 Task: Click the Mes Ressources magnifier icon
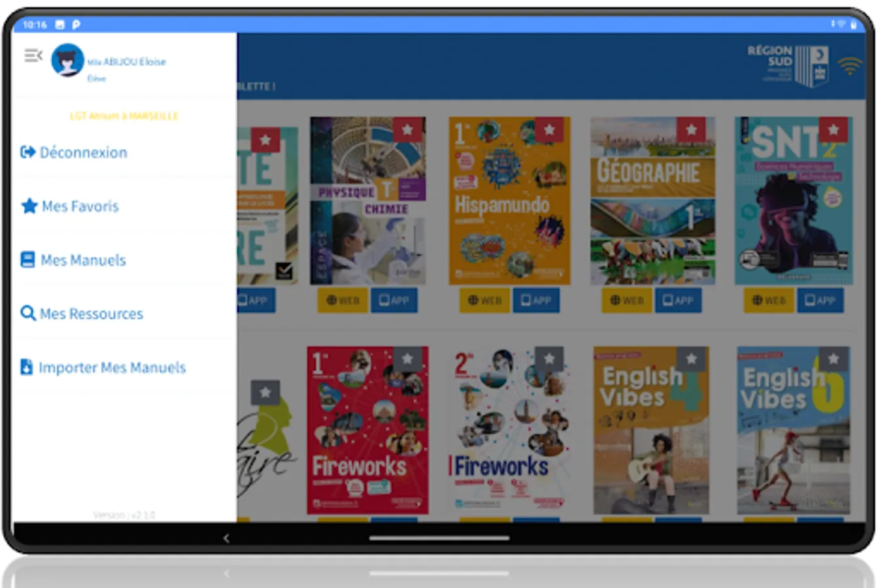28,313
